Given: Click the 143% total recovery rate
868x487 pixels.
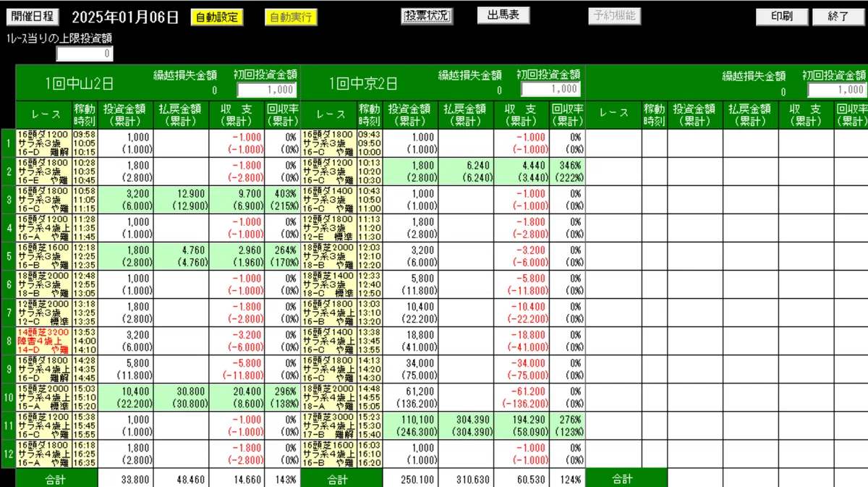Looking at the screenshot, I should click(x=285, y=479).
